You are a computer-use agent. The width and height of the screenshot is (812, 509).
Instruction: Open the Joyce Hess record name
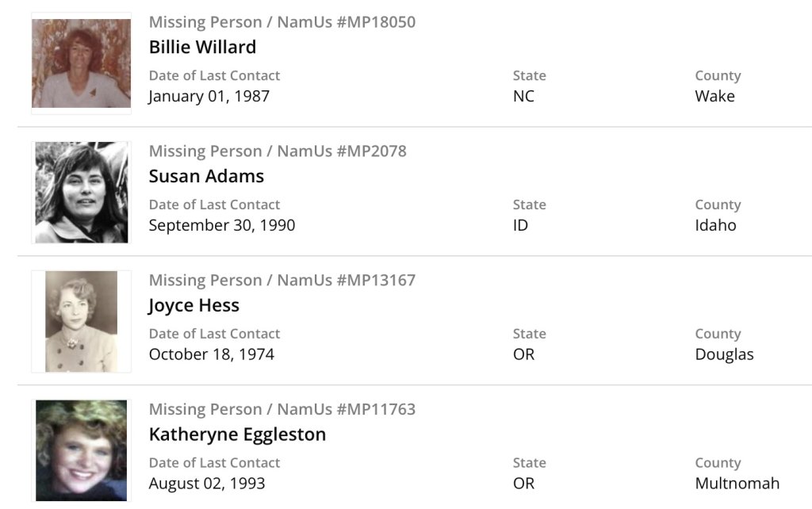pos(193,305)
